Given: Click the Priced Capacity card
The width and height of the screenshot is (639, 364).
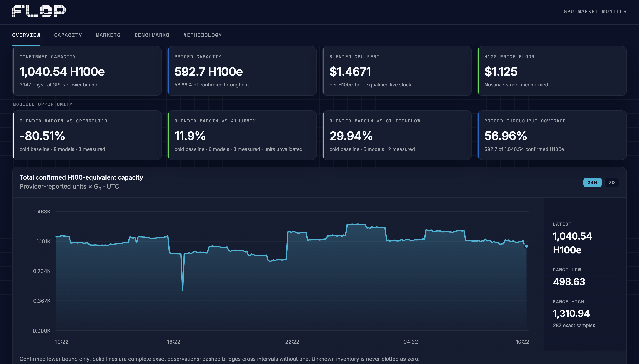Looking at the screenshot, I should point(242,71).
